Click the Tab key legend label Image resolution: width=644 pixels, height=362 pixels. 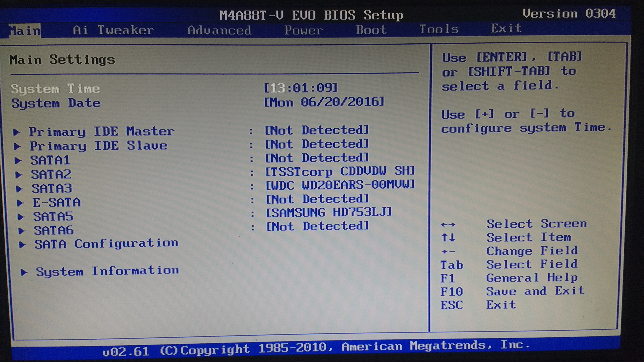tap(452, 265)
